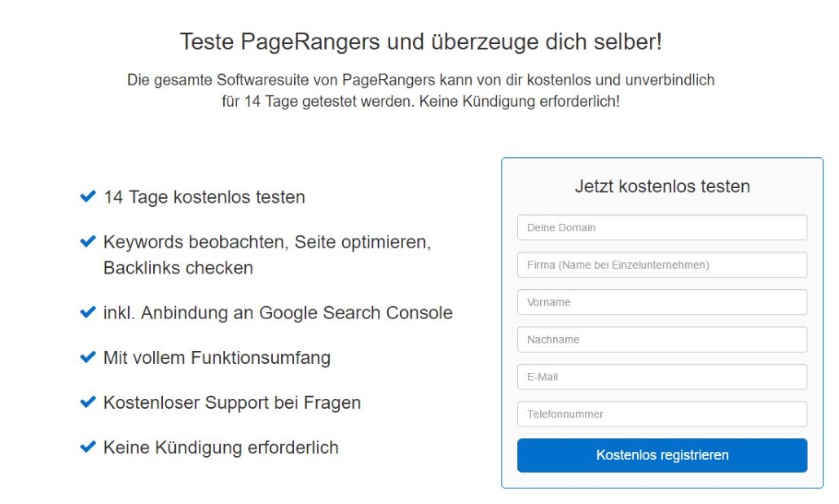
Task: Click the 'Teste PageRangers' main headline
Action: coord(420,42)
